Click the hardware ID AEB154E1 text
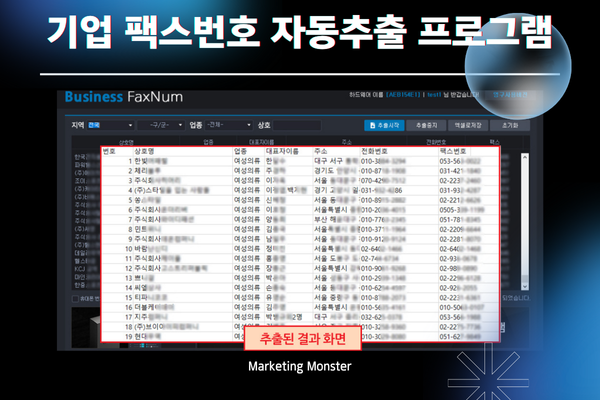Image resolution: width=600 pixels, height=400 pixels. pyautogui.click(x=403, y=95)
